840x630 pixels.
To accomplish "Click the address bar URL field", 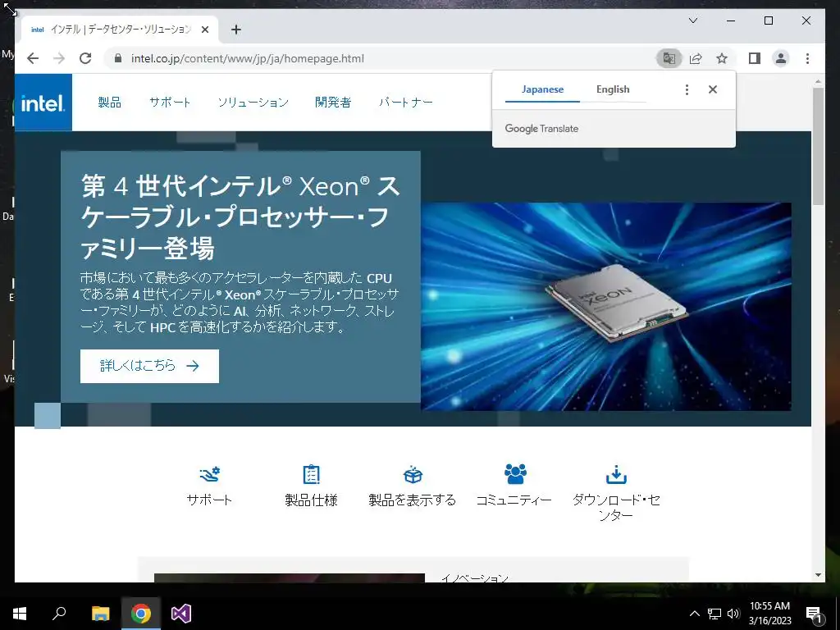I will pyautogui.click(x=379, y=58).
